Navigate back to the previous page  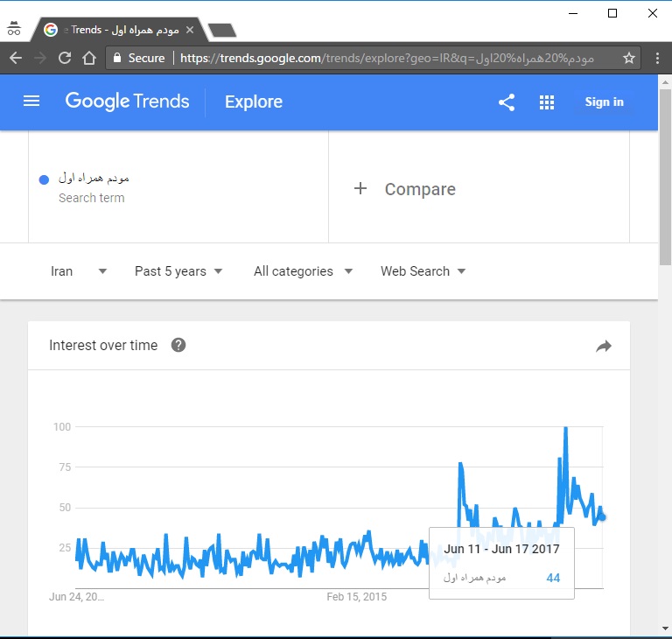click(16, 59)
